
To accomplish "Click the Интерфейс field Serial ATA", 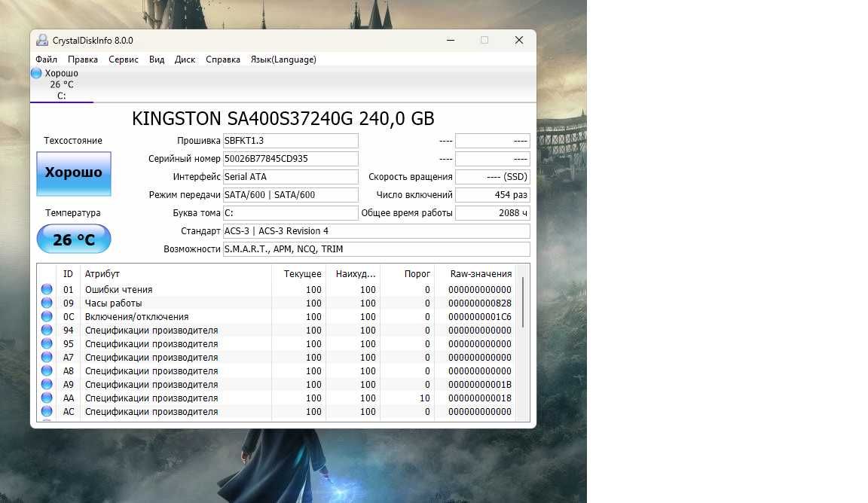I will (x=291, y=177).
